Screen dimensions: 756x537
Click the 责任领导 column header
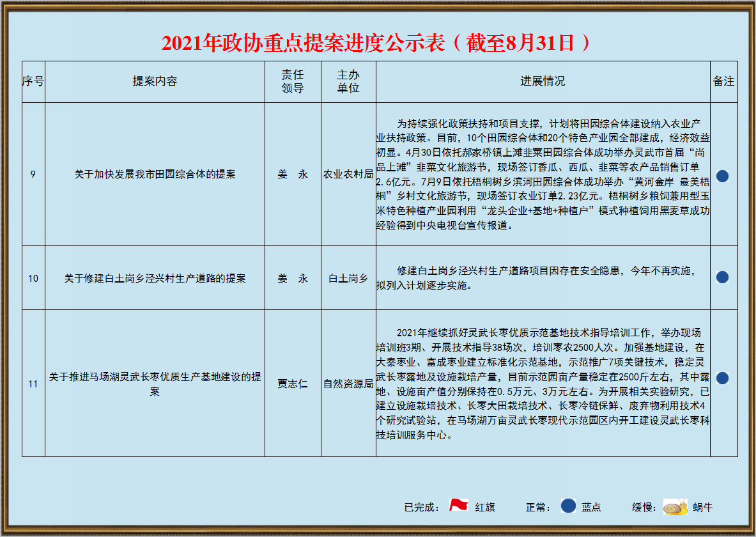pos(293,82)
